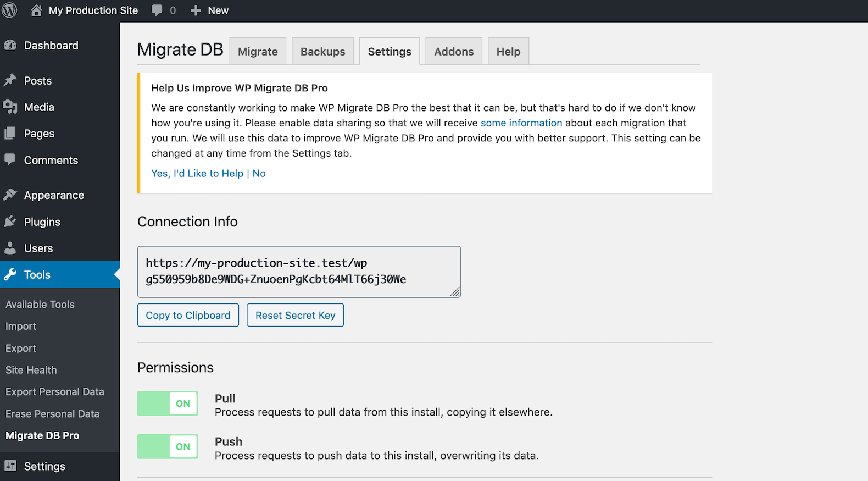The image size is (868, 481).
Task: Click the plus icon next to New
Action: click(196, 10)
